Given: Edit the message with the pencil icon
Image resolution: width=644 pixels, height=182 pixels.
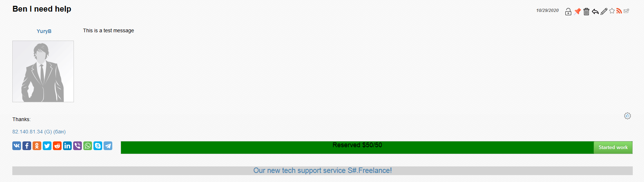Looking at the screenshot, I should tap(604, 11).
